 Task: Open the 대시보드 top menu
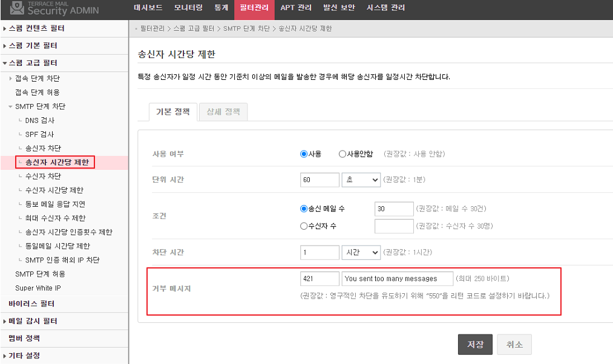point(148,8)
